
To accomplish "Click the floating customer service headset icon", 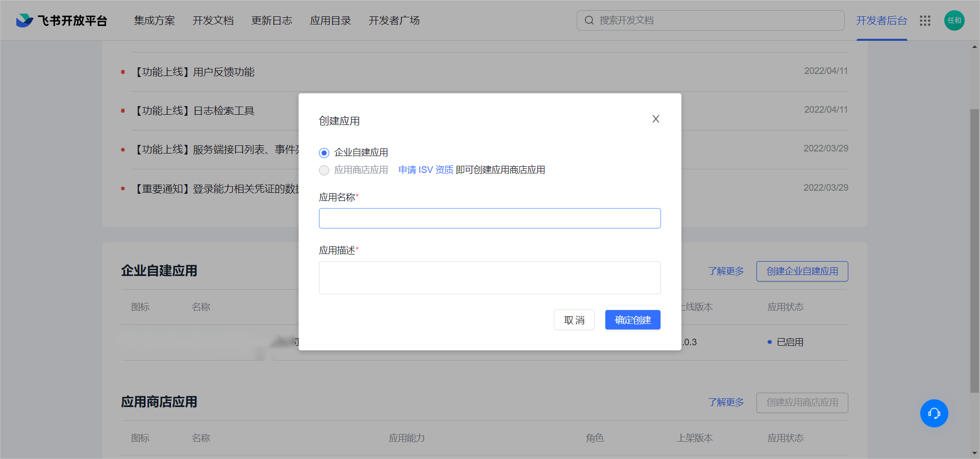I will click(x=934, y=414).
